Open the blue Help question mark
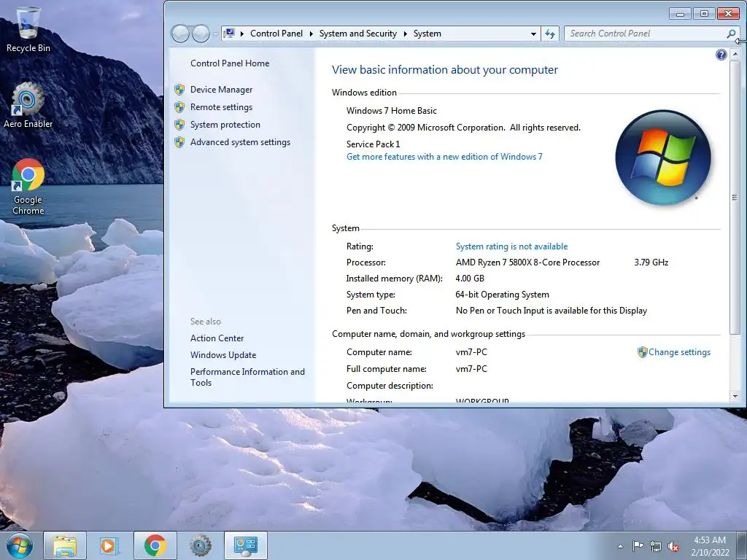This screenshot has width=747, height=560. (721, 54)
